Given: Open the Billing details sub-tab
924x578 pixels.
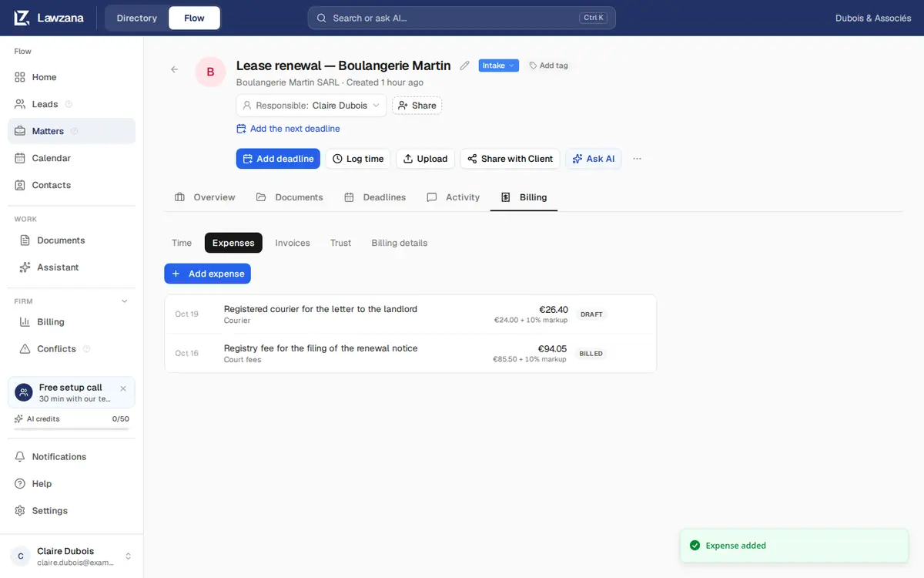Looking at the screenshot, I should (400, 243).
